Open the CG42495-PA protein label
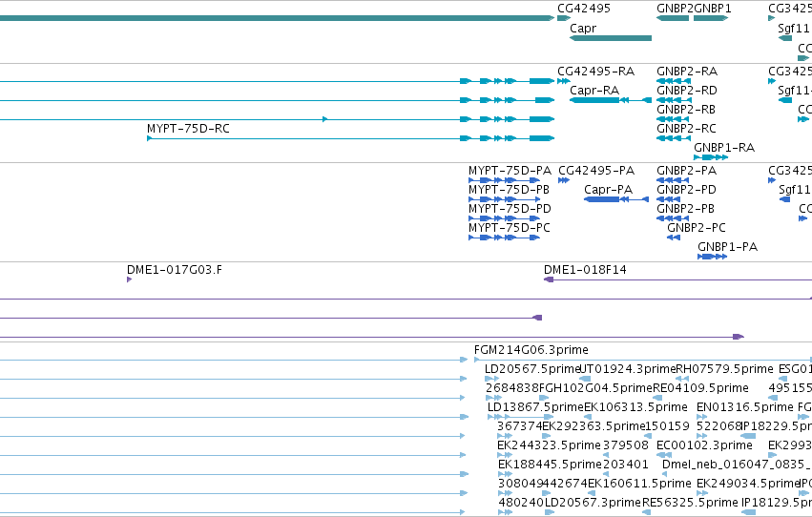This screenshot has height=517, width=812. (x=596, y=170)
